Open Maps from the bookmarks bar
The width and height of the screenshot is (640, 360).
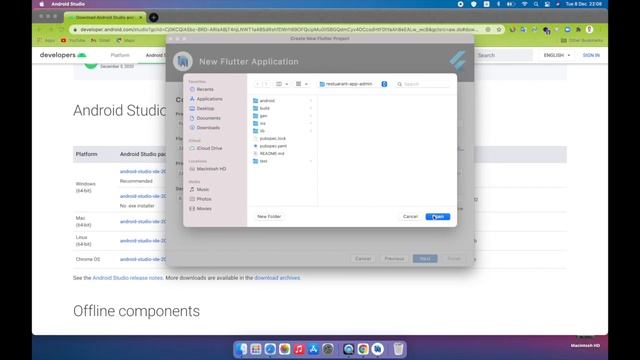pyautogui.click(x=126, y=40)
